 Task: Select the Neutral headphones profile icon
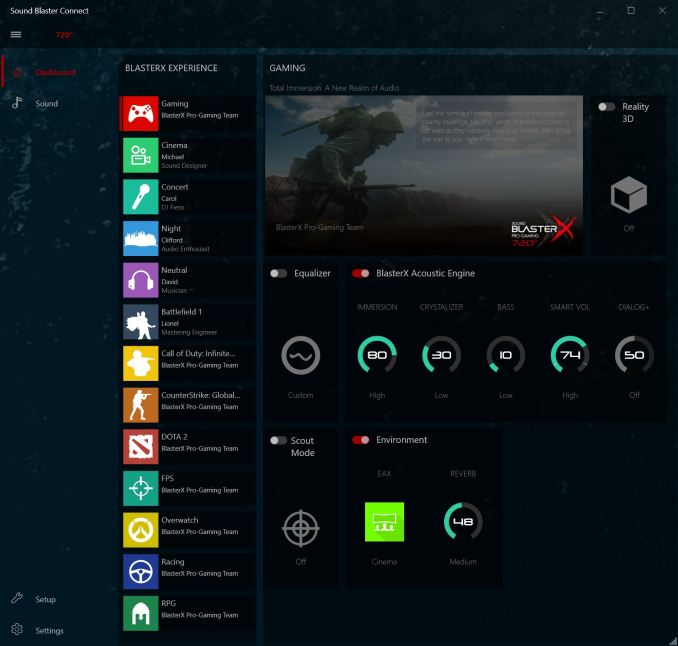141,280
